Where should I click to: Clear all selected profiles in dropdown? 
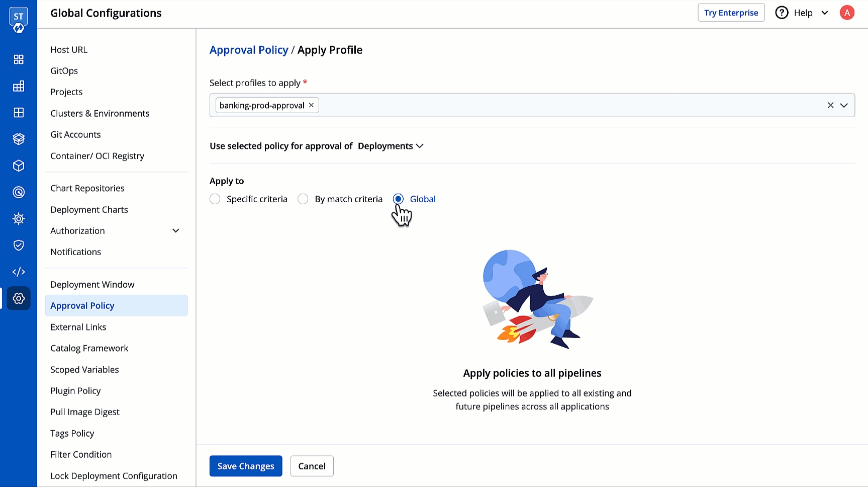[830, 105]
